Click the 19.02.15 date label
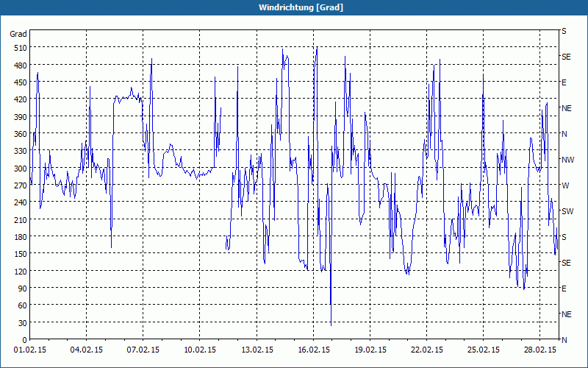This screenshot has height=368, width=588. (370, 350)
